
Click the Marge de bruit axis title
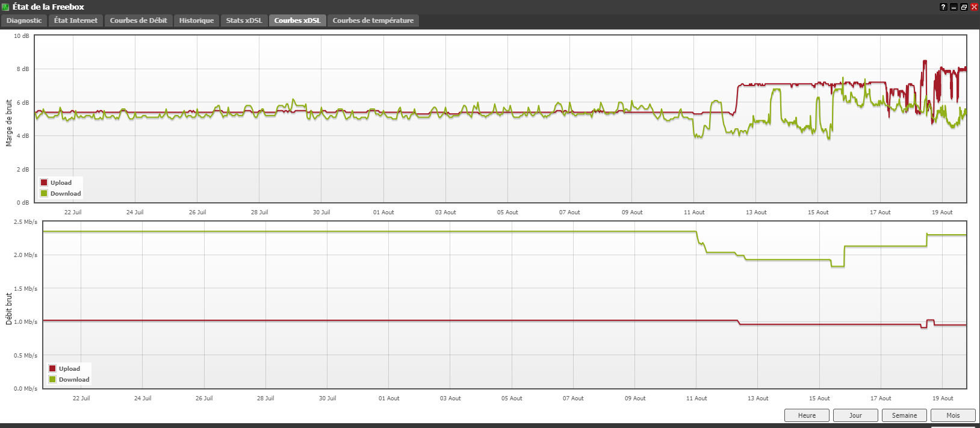pyautogui.click(x=9, y=123)
